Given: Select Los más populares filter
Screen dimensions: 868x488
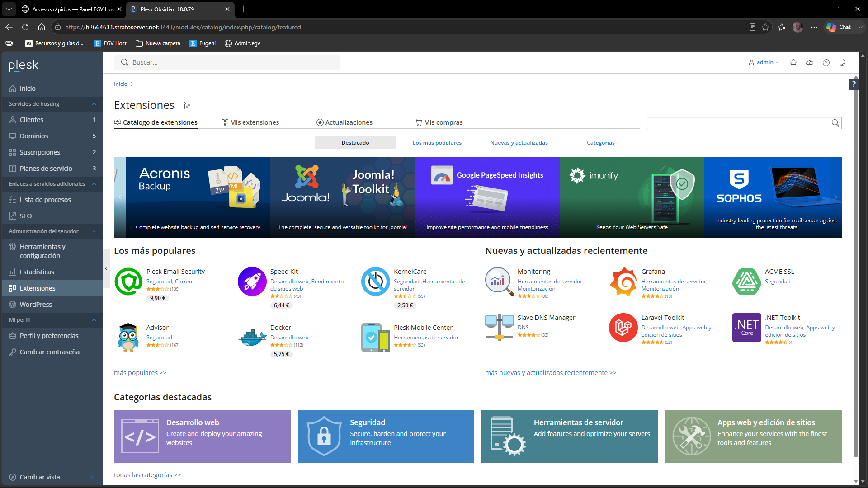Looking at the screenshot, I should [437, 143].
